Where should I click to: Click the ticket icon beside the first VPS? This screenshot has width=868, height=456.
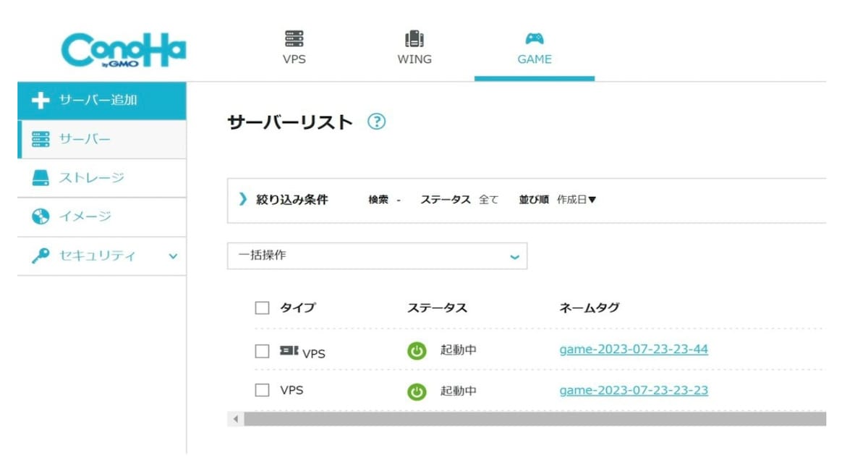tap(289, 350)
